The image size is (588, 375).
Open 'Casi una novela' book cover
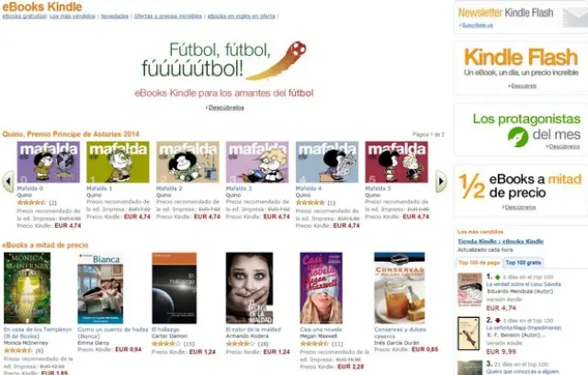(x=321, y=288)
